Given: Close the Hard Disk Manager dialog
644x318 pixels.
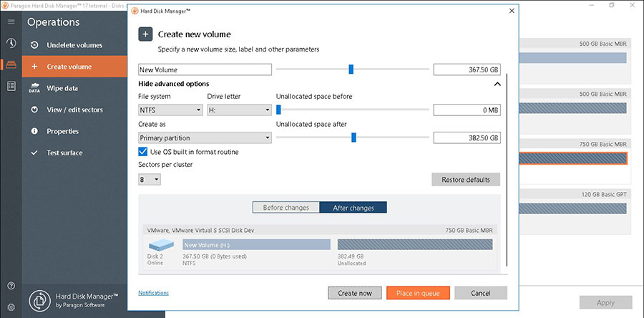Looking at the screenshot, I should (512, 11).
